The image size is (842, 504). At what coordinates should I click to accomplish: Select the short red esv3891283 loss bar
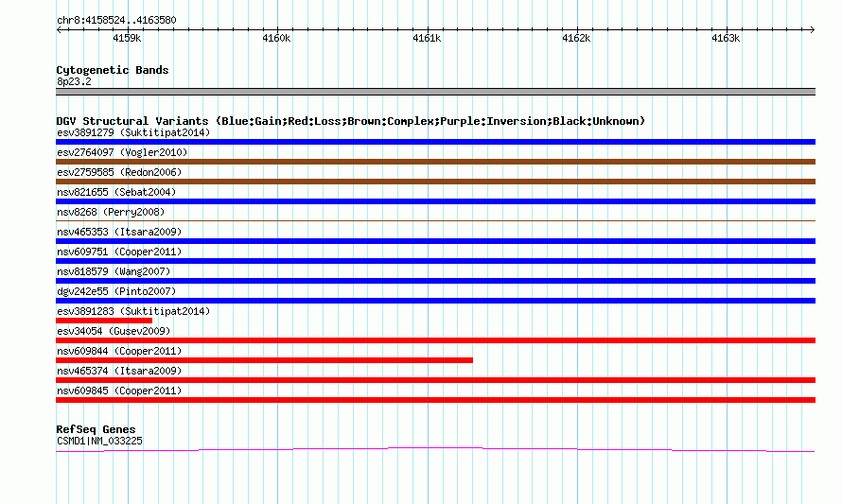[x=104, y=321]
